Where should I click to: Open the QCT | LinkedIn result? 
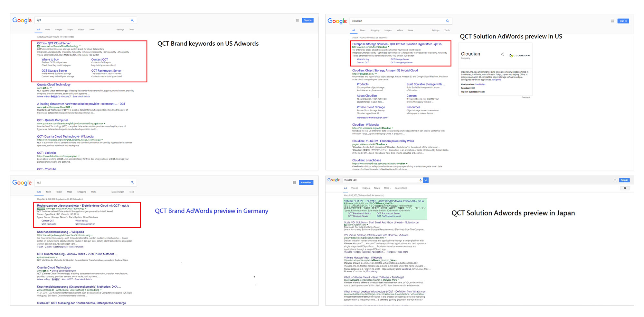coord(46,153)
